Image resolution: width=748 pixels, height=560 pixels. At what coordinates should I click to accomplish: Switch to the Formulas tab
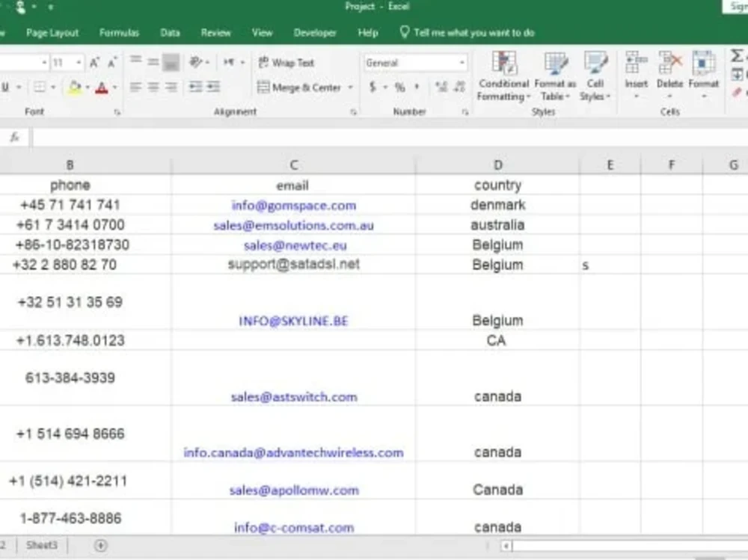(119, 33)
